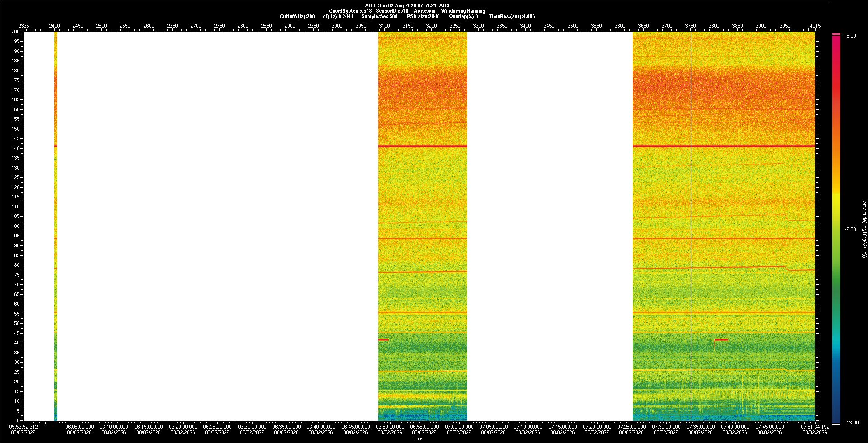Click the '200' frequency axis label
The width and height of the screenshot is (868, 443).
tap(16, 32)
